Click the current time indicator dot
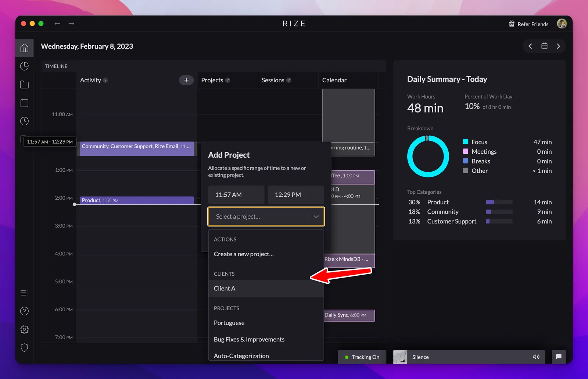This screenshot has height=379, width=588. [x=75, y=204]
